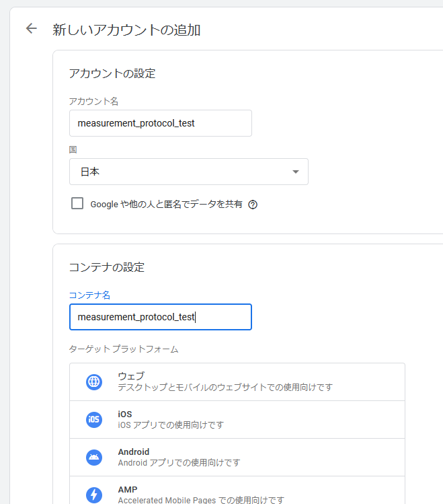The width and height of the screenshot is (443, 504).
Task: Click the アカウントの設定 section heading
Action: coord(112,73)
